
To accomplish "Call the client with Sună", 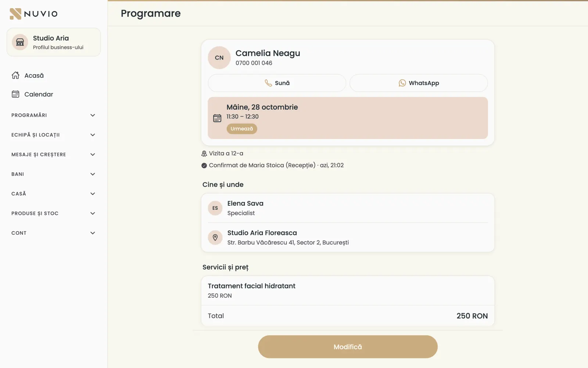I will point(277,83).
